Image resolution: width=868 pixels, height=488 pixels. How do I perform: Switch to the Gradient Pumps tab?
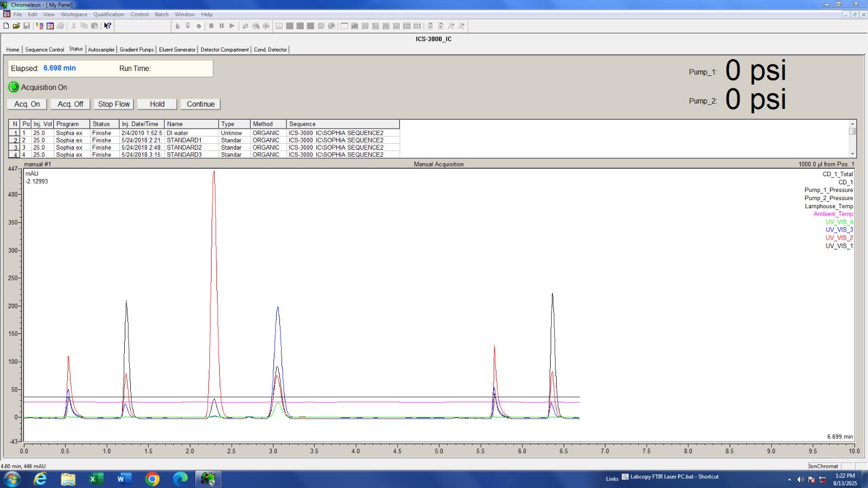(x=137, y=50)
